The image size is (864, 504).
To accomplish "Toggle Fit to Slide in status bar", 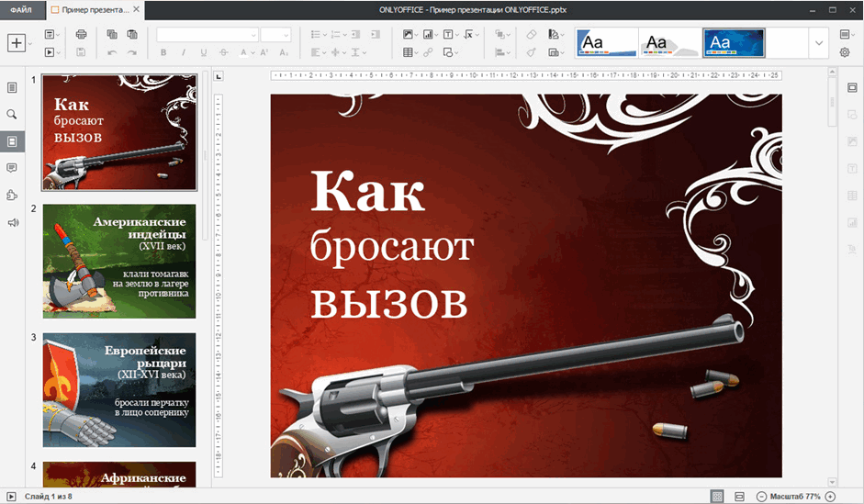I will click(717, 497).
